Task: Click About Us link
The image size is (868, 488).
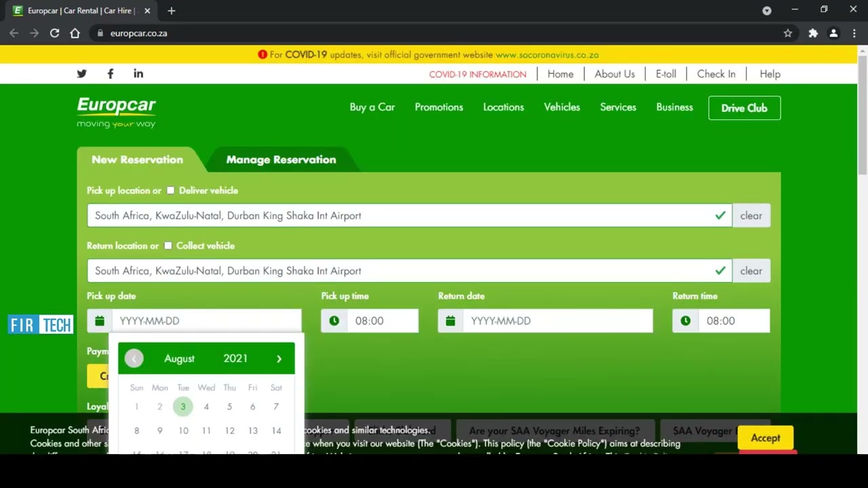Action: pyautogui.click(x=614, y=75)
